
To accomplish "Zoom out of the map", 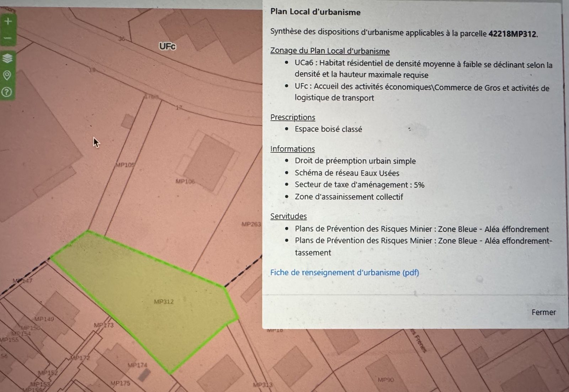I will coord(8,38).
